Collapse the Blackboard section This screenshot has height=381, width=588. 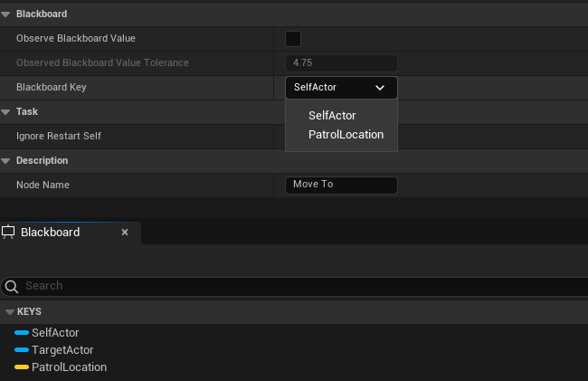coord(5,14)
